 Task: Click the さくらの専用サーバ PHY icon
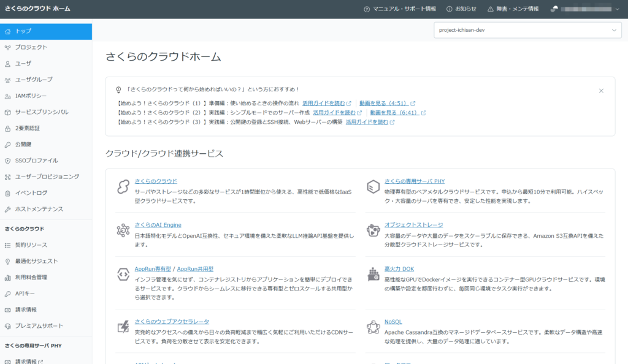click(x=373, y=187)
